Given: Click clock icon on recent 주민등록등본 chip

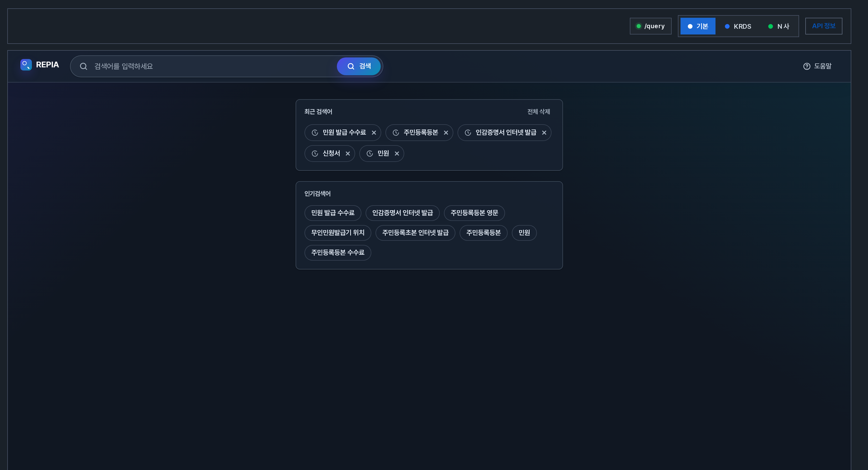Looking at the screenshot, I should pos(396,133).
